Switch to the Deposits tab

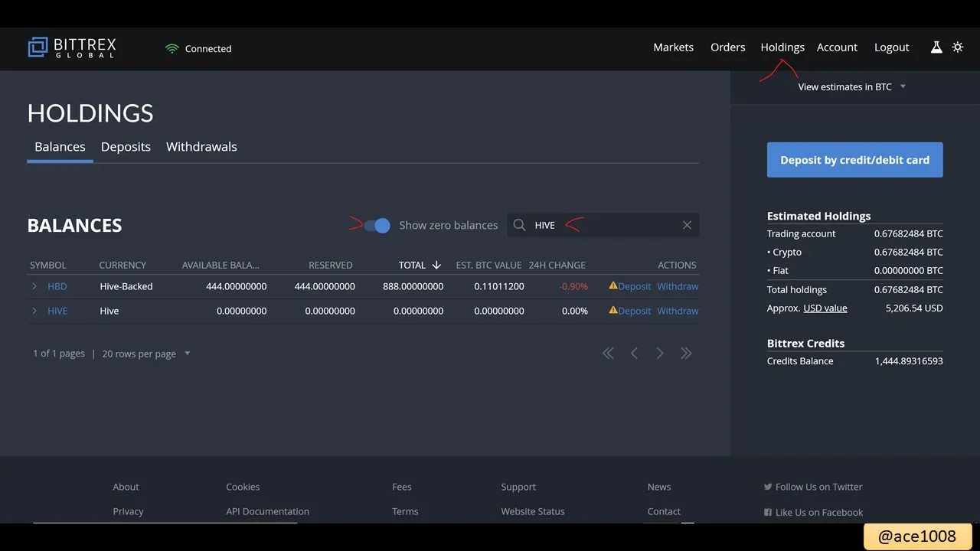pyautogui.click(x=126, y=147)
